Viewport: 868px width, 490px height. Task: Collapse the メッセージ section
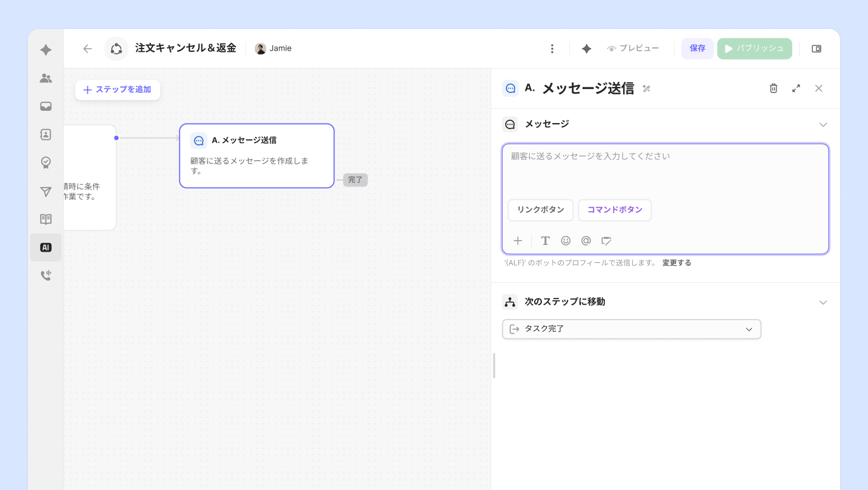[823, 125]
